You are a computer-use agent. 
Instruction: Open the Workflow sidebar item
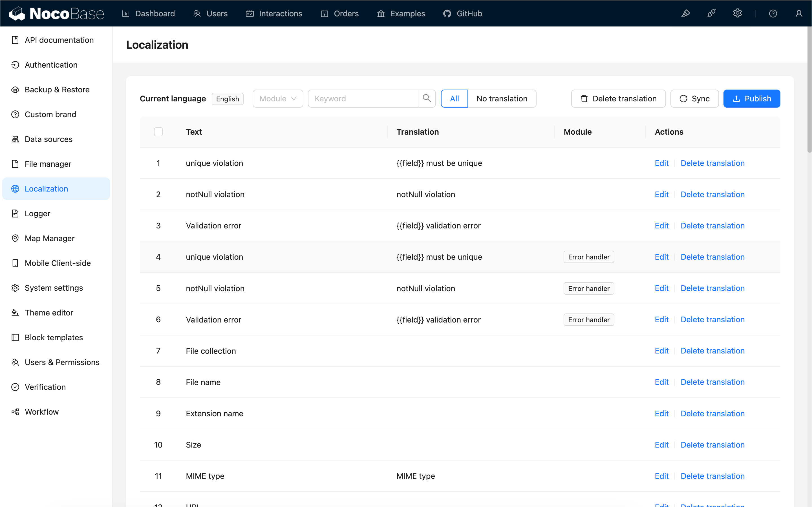point(42,412)
